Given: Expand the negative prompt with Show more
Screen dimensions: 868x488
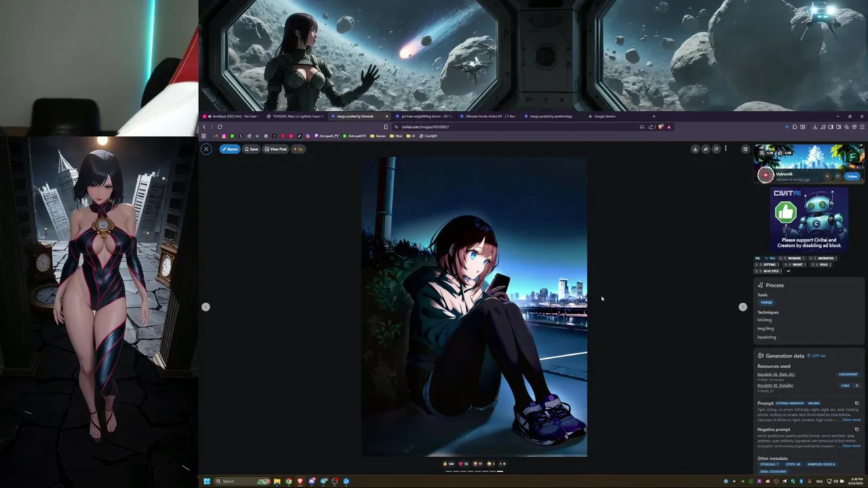Looking at the screenshot, I should coord(851,446).
